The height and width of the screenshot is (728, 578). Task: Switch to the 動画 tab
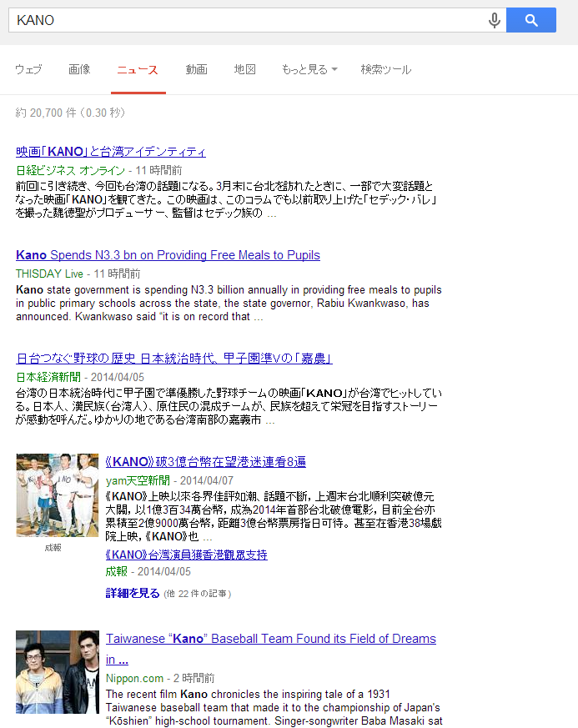coord(196,70)
